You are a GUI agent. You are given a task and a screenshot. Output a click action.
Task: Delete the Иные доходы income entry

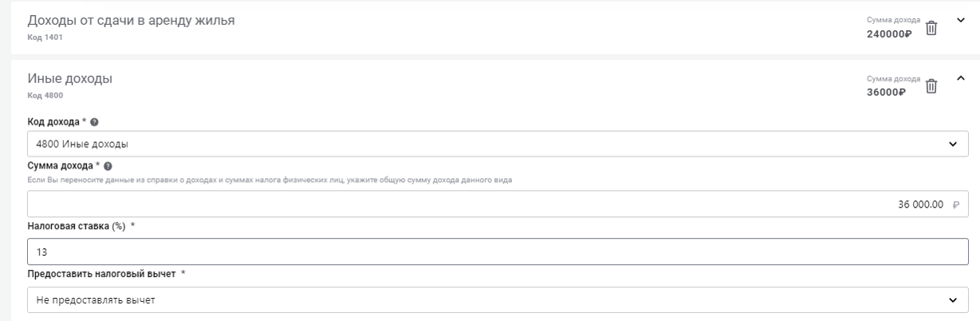point(931,85)
